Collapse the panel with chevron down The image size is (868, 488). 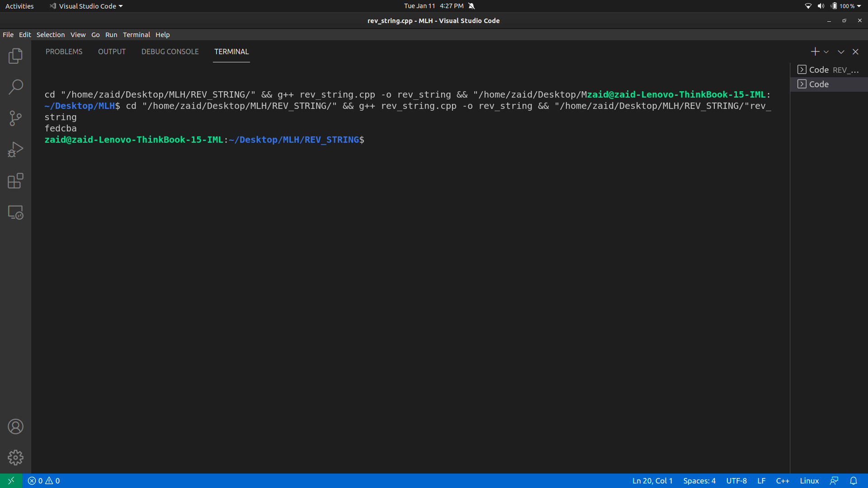[x=841, y=52]
